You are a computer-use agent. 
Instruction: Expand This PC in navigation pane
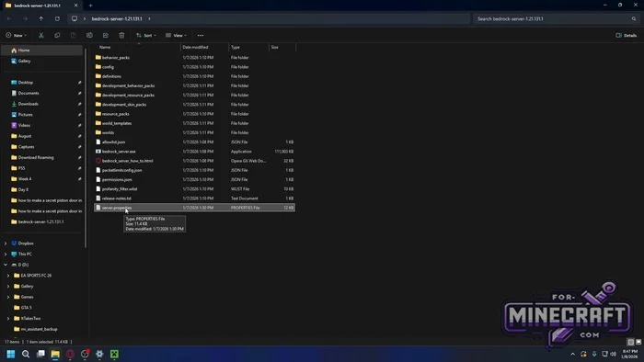click(6, 255)
